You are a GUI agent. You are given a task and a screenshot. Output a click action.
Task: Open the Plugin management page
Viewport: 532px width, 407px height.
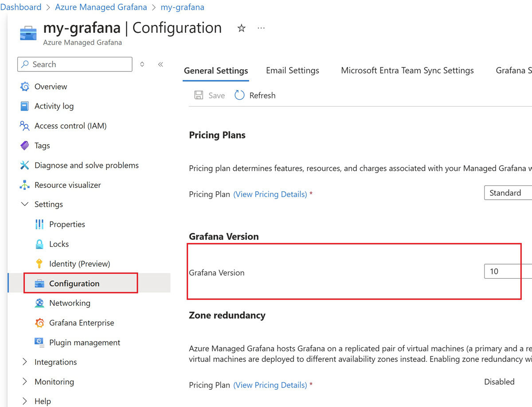tap(85, 343)
